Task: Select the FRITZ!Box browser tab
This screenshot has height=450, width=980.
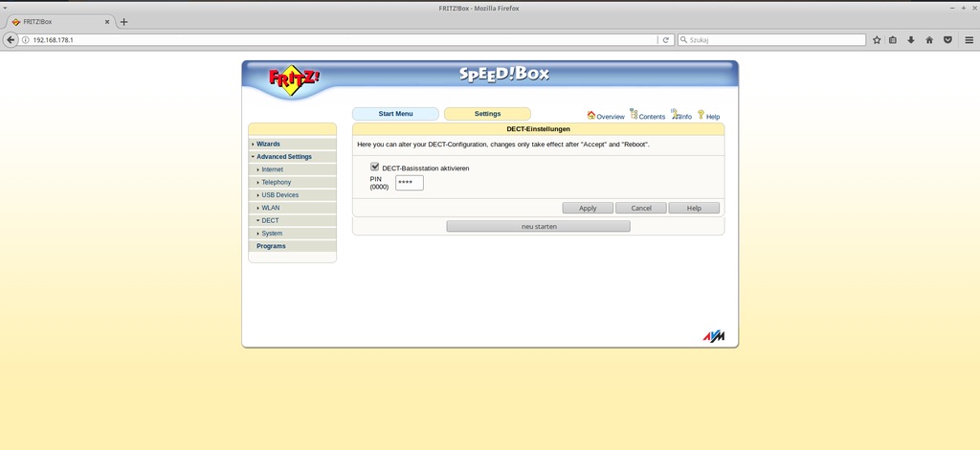Action: click(59, 22)
